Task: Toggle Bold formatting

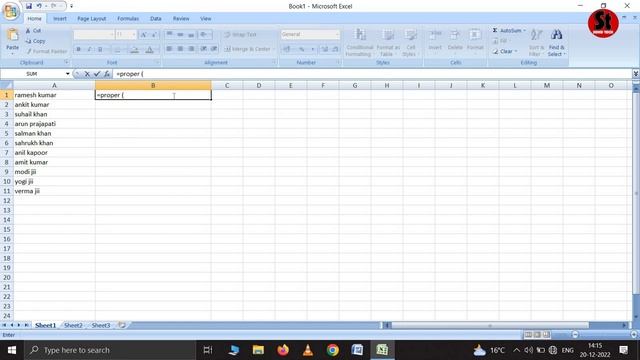Action: point(78,49)
